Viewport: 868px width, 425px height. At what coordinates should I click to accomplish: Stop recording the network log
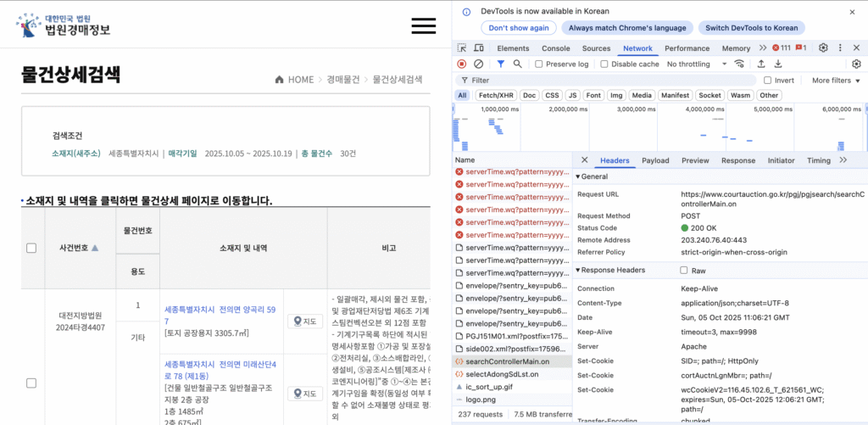point(462,64)
